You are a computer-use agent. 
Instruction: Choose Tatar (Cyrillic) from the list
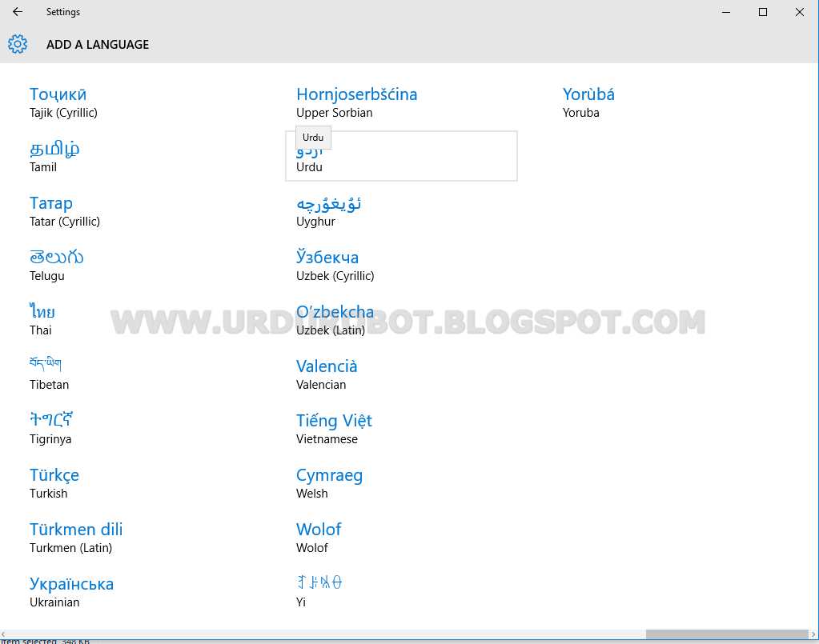[x=64, y=211]
